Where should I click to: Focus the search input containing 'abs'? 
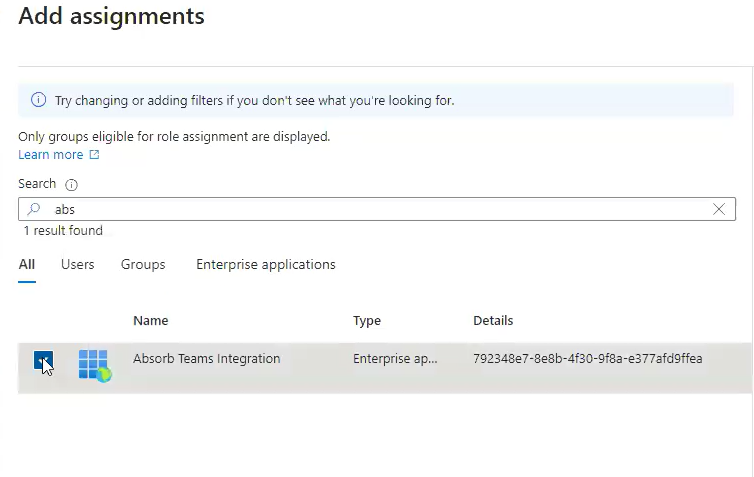tap(377, 209)
